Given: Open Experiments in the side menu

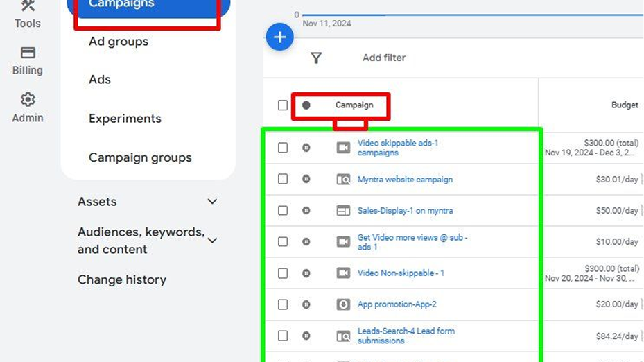Looking at the screenshot, I should (x=125, y=119).
